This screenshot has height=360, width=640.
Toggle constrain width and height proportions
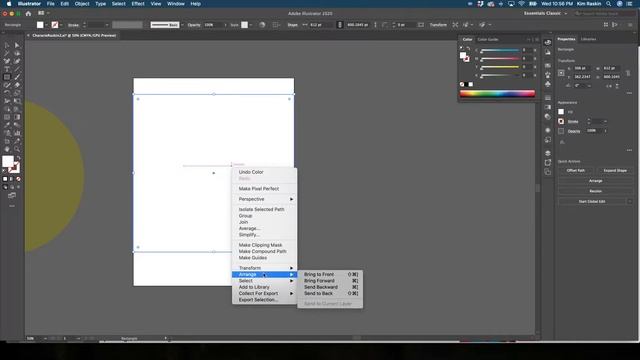coord(340,25)
